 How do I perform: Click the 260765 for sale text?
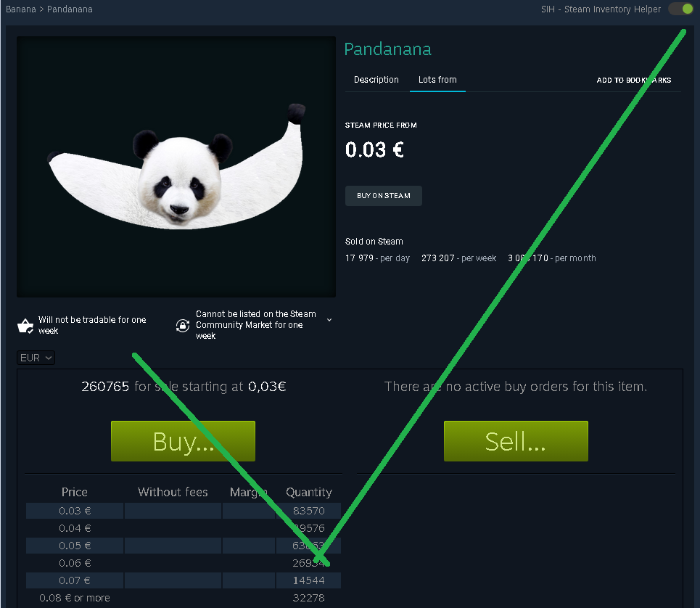[x=184, y=386]
